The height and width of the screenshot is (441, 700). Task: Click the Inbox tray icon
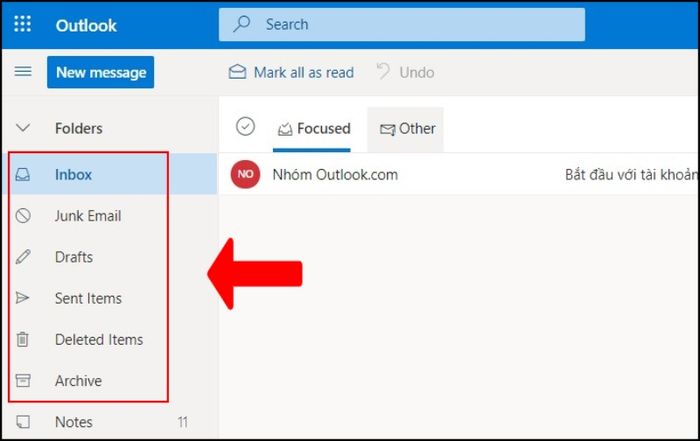(23, 174)
